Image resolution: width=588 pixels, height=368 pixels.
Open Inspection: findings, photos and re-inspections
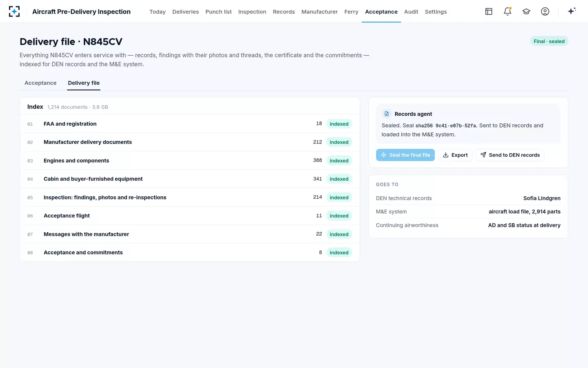190,197
